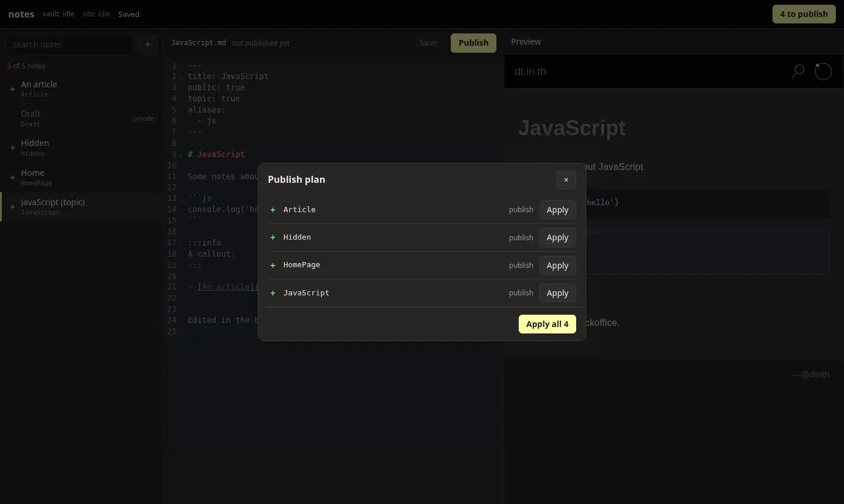
Task: Fold the info callout at line 17
Action: click(x=181, y=244)
